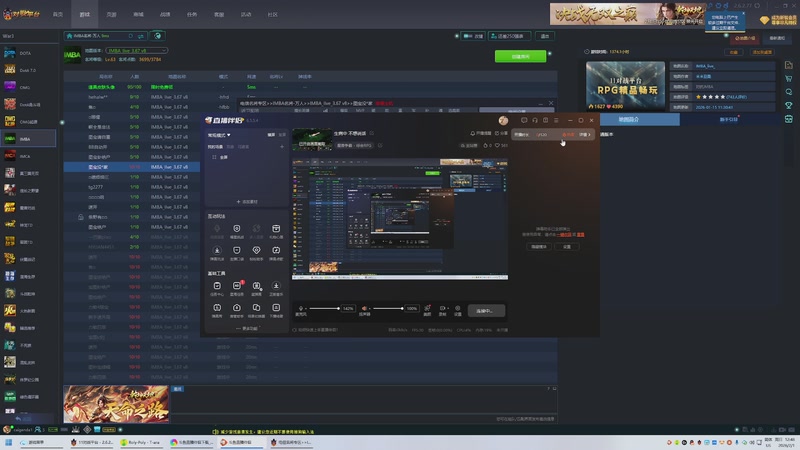Open the gear settings icon in streaming bottom bar
The height and width of the screenshot is (450, 800).
458,309
